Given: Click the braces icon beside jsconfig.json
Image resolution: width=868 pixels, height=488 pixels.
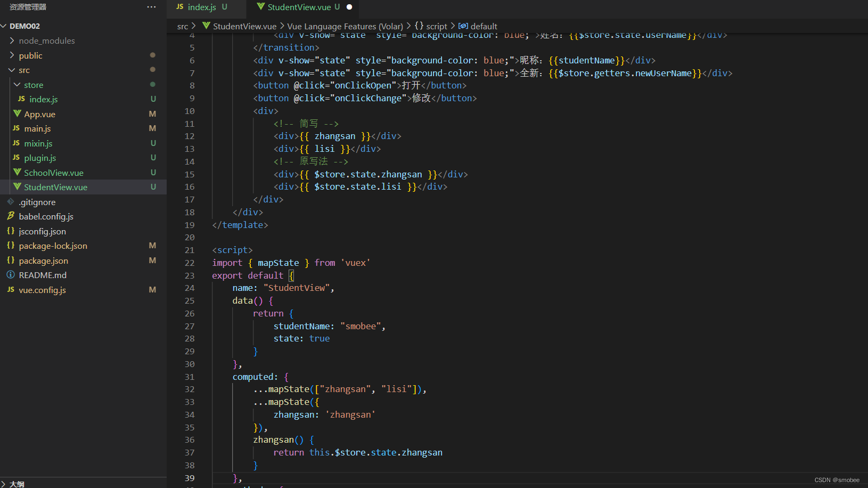Looking at the screenshot, I should click(11, 231).
